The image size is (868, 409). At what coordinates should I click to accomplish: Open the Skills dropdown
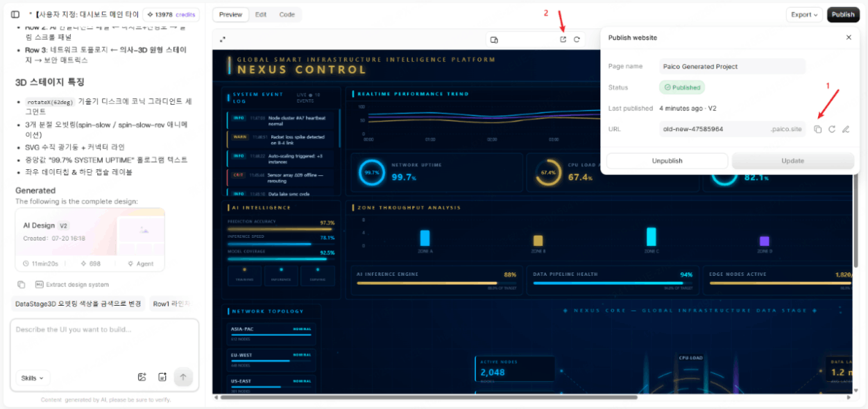(x=33, y=378)
